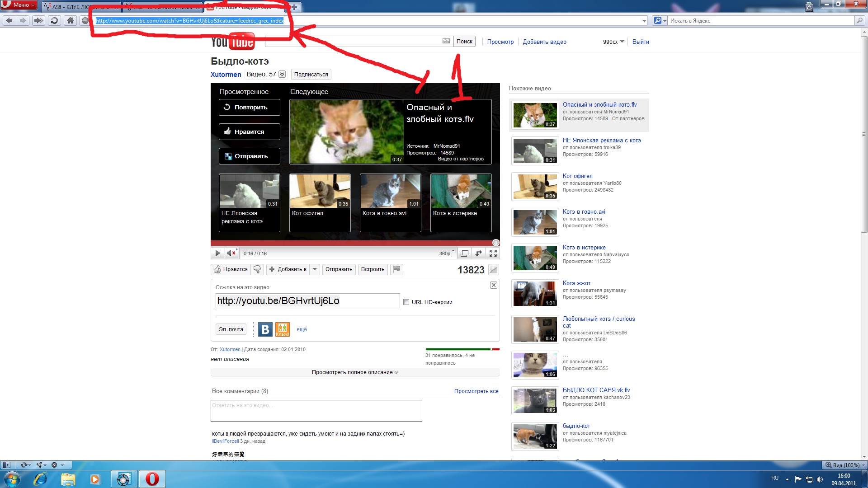Viewport: 868px width, 488px height.
Task: Open the video statistics chart icon
Action: (x=494, y=270)
